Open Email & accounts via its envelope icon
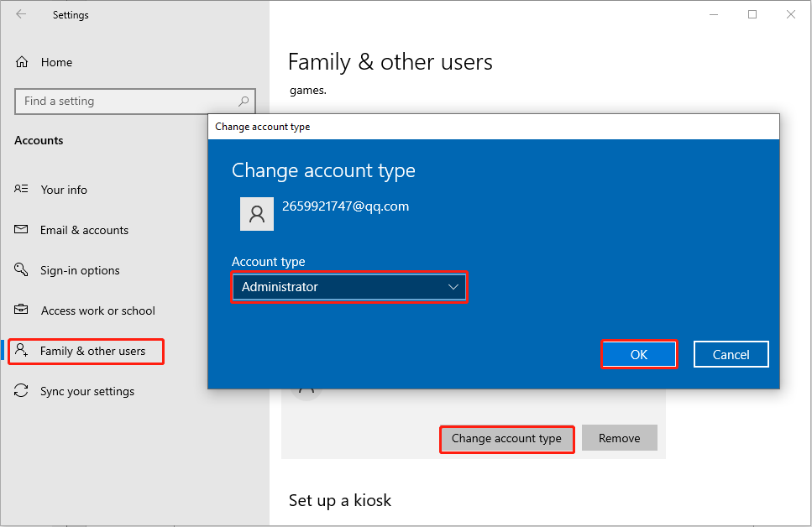Image resolution: width=812 pixels, height=527 pixels. pyautogui.click(x=21, y=230)
